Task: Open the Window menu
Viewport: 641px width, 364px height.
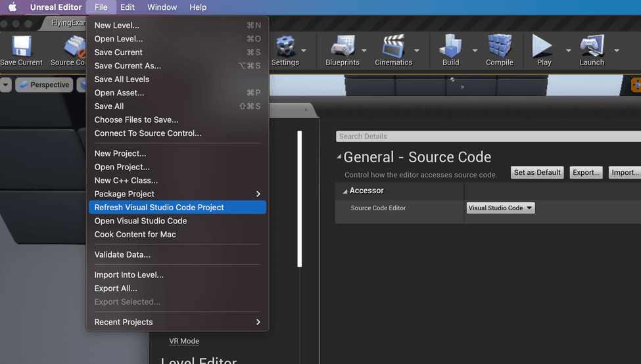Action: (162, 7)
